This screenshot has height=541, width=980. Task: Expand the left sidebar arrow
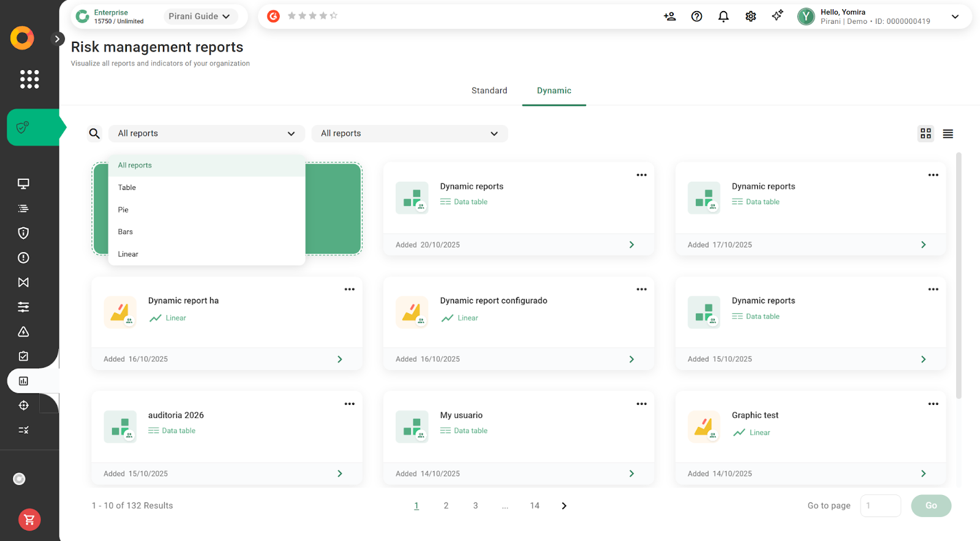click(57, 39)
